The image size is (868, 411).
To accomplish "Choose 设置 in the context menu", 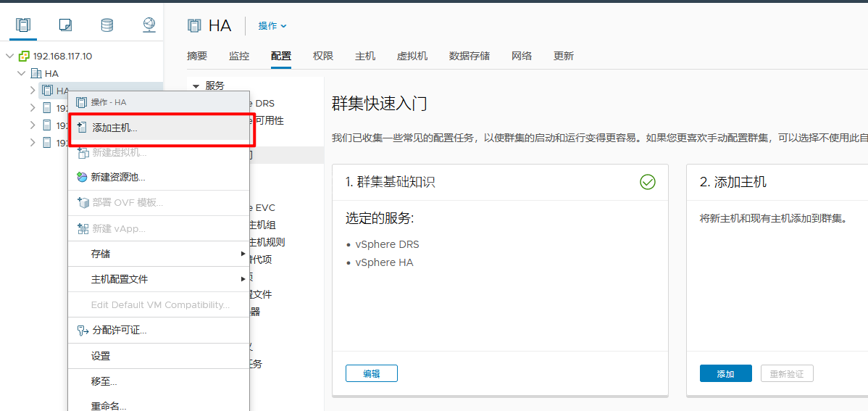I will pos(101,356).
